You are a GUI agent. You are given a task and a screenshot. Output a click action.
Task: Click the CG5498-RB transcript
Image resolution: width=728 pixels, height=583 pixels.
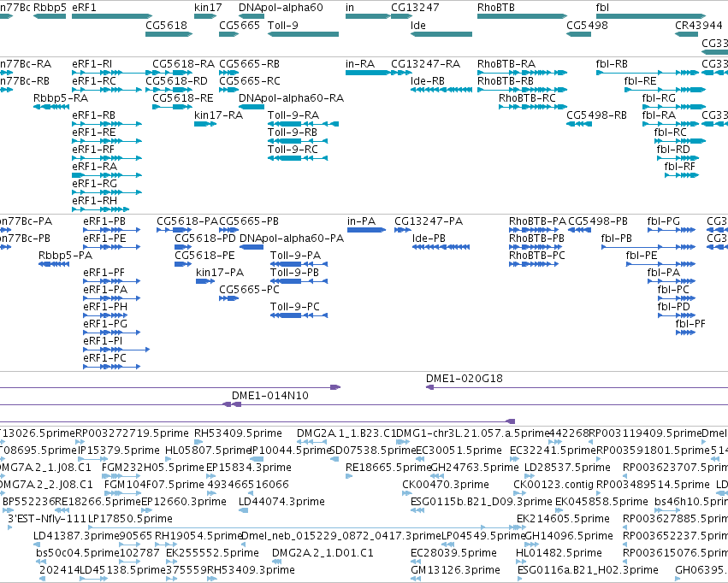(x=596, y=115)
